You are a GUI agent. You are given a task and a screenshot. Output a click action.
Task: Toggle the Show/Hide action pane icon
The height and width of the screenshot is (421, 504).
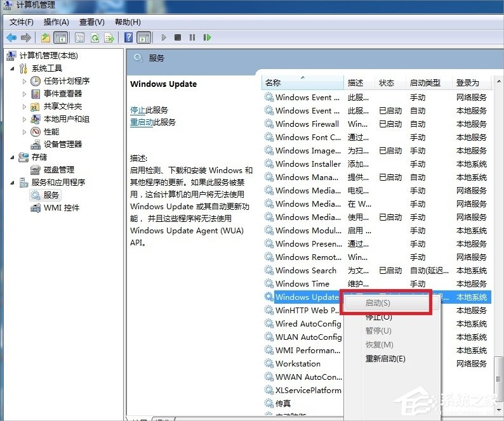144,37
